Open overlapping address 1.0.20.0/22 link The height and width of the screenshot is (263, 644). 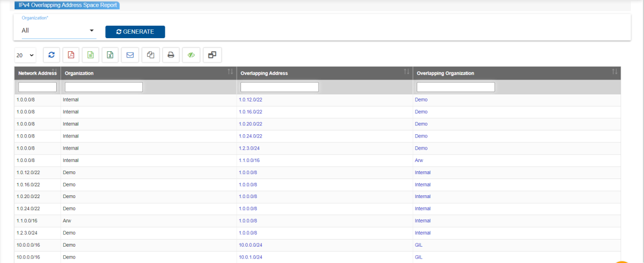click(250, 124)
